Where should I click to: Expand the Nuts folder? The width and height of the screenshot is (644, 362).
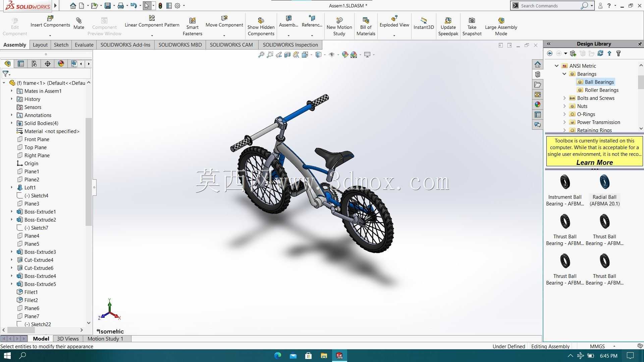click(565, 106)
